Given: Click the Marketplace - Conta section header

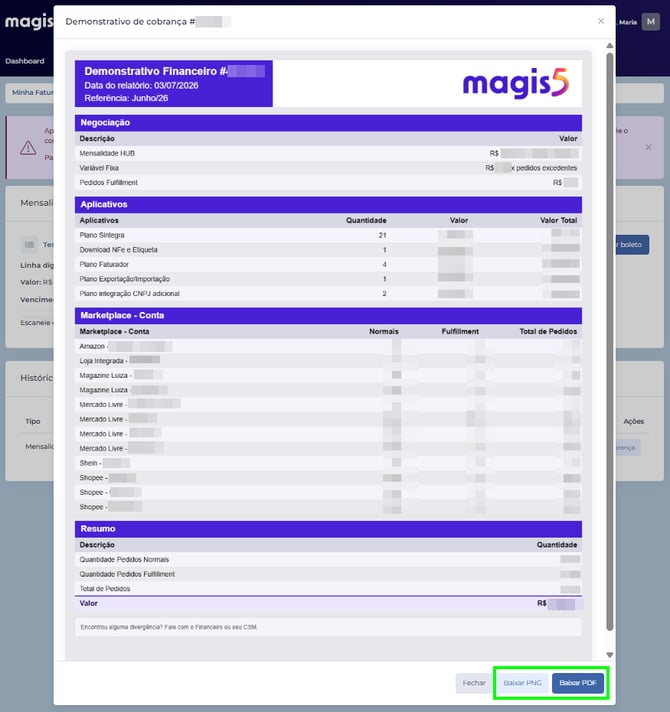Looking at the screenshot, I should click(328, 316).
